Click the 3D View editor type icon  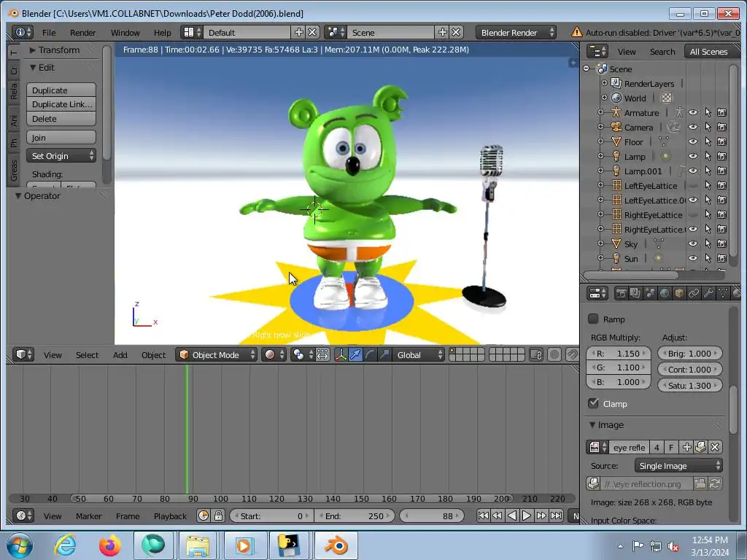coord(23,355)
